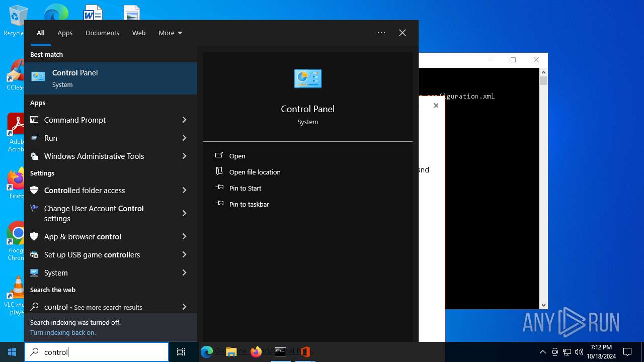
Task: Expand Controlled folder access chevron
Action: pos(184,190)
